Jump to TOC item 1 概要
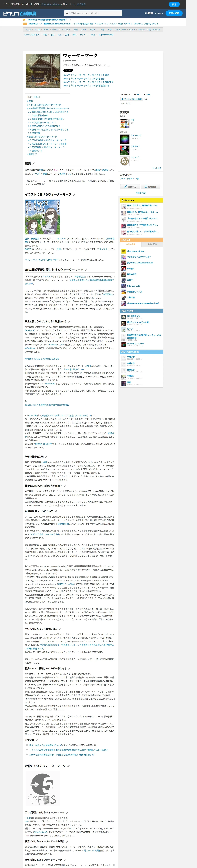This screenshot has width=197, height=868. (x=30, y=101)
